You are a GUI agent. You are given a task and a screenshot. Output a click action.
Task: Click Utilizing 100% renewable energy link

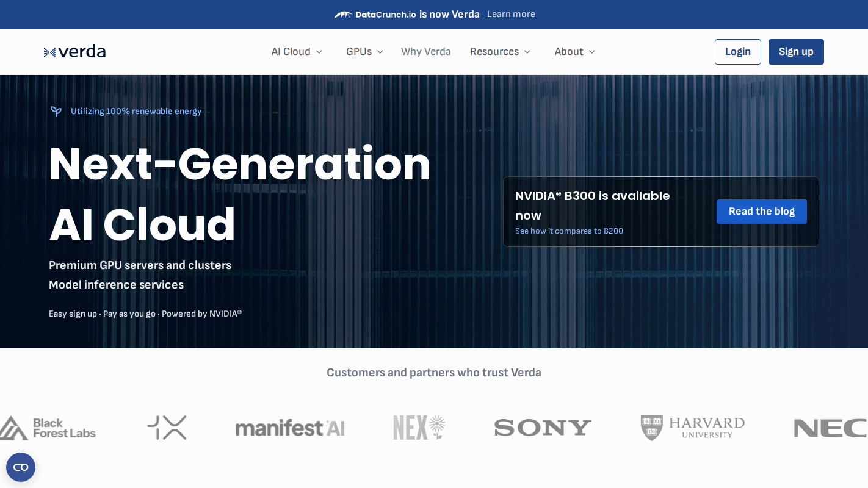coord(136,111)
